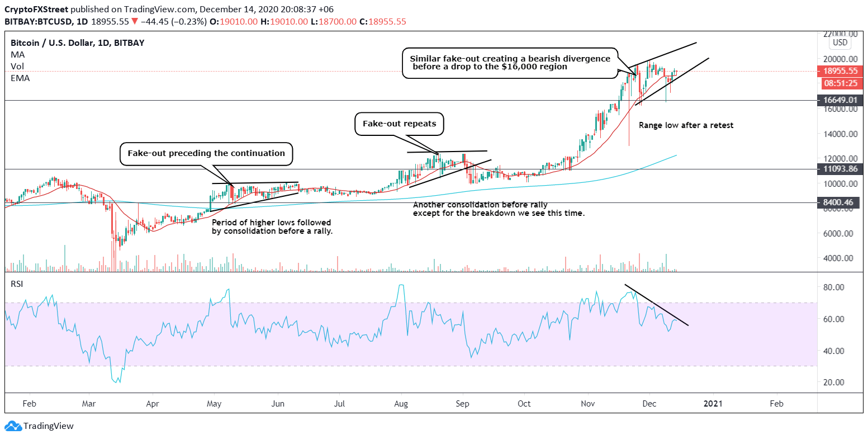Click the 14000.00 price axis label

839,134
